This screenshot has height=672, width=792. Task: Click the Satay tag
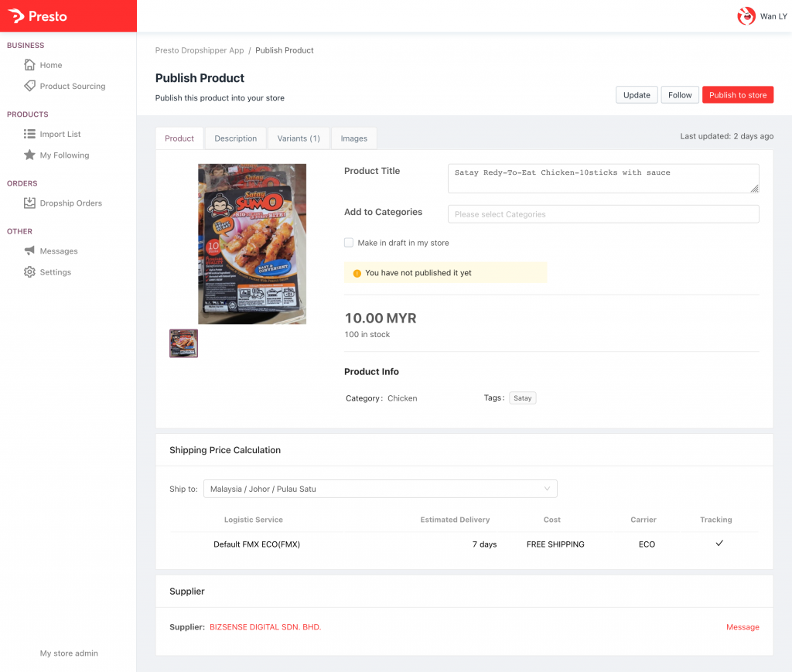point(522,397)
